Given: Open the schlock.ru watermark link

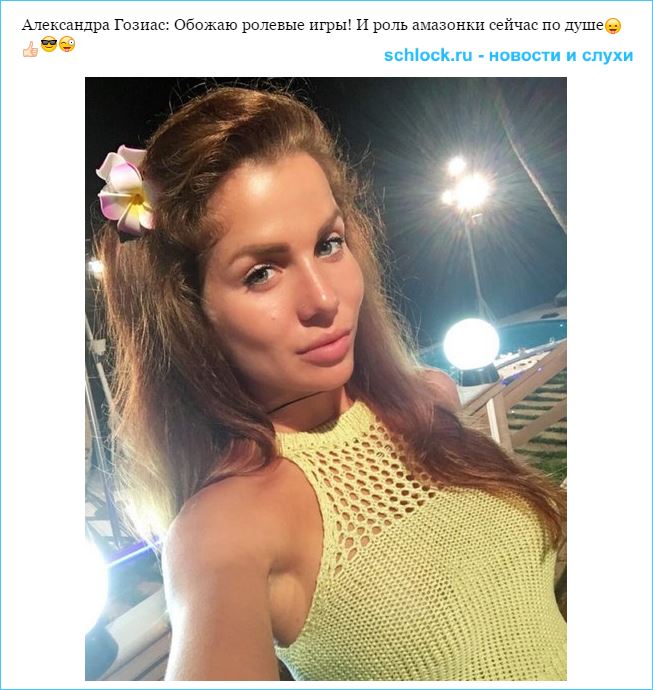Looking at the screenshot, I should (x=428, y=55).
